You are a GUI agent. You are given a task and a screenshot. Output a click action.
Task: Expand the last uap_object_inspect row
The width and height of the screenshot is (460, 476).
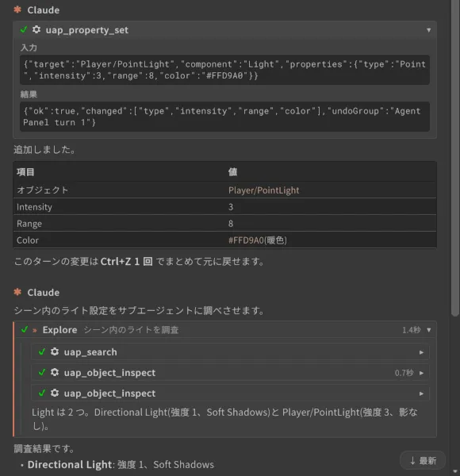[421, 393]
